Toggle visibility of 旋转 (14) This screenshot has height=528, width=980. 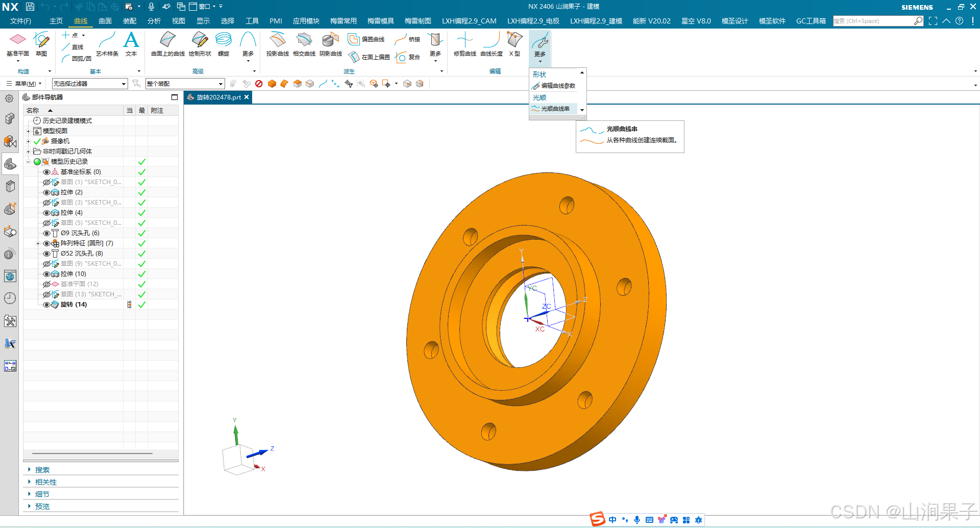(x=46, y=305)
